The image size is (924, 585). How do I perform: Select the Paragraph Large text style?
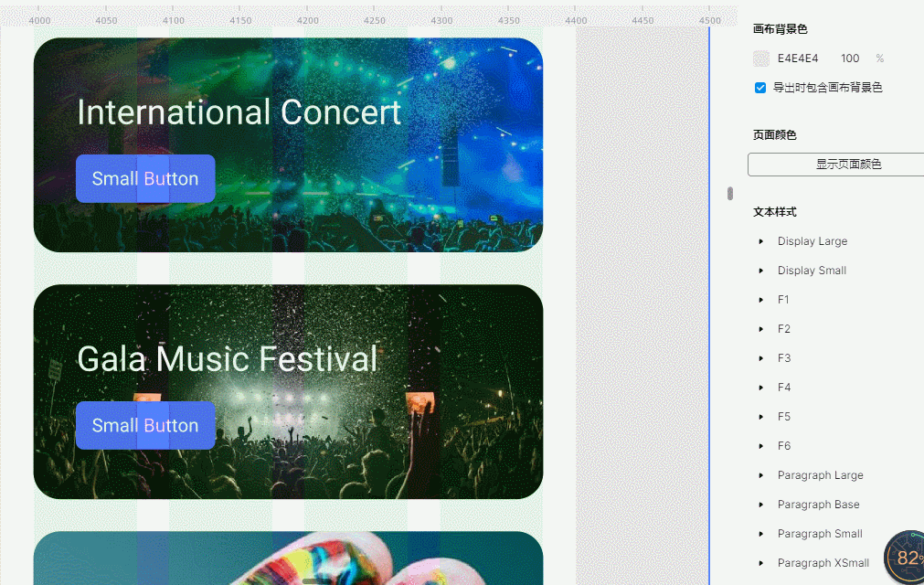820,475
